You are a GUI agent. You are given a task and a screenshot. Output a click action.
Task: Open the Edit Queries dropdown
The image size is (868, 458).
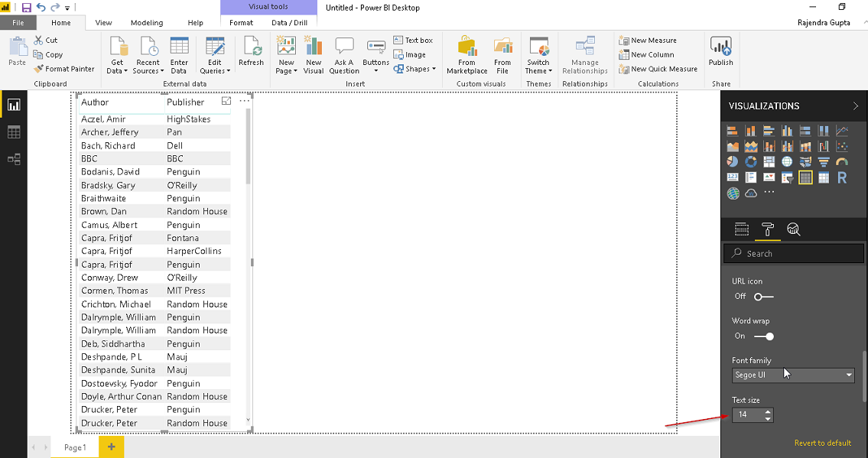pos(215,56)
